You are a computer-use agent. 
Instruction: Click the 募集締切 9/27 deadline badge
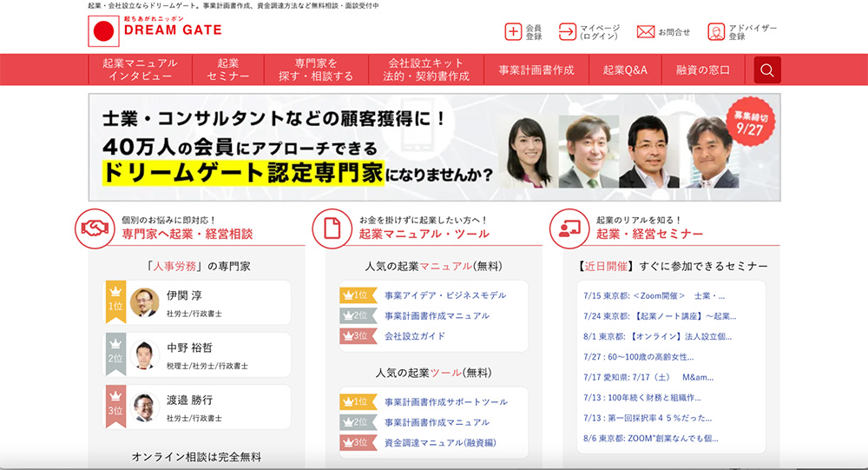point(751,122)
